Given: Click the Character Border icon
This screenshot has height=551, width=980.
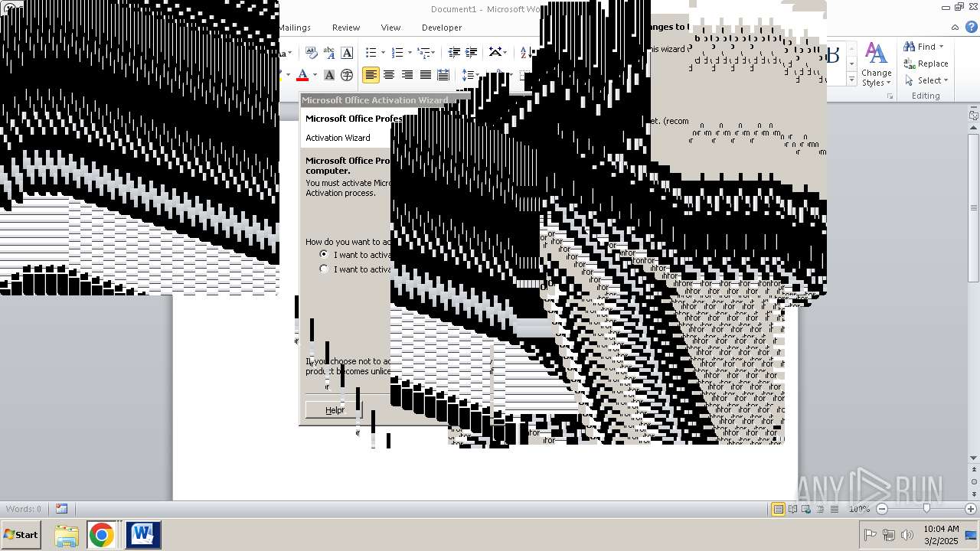Looking at the screenshot, I should [x=347, y=53].
